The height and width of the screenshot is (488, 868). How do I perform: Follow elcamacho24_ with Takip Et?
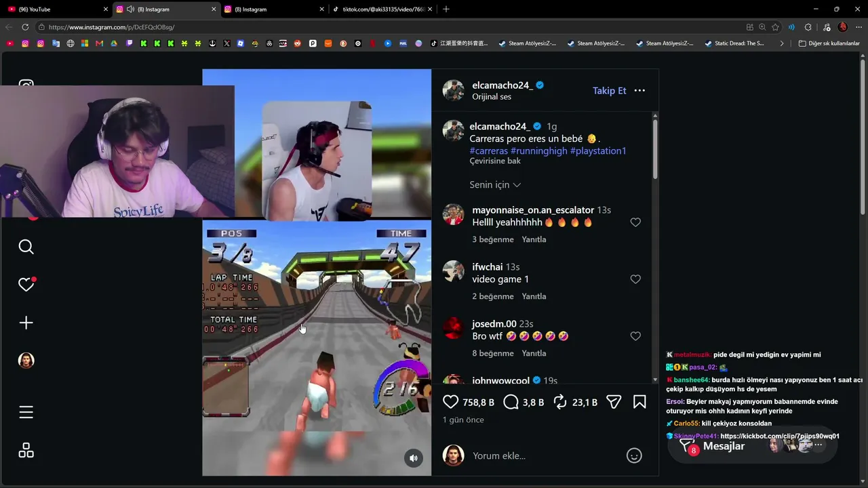(x=610, y=91)
